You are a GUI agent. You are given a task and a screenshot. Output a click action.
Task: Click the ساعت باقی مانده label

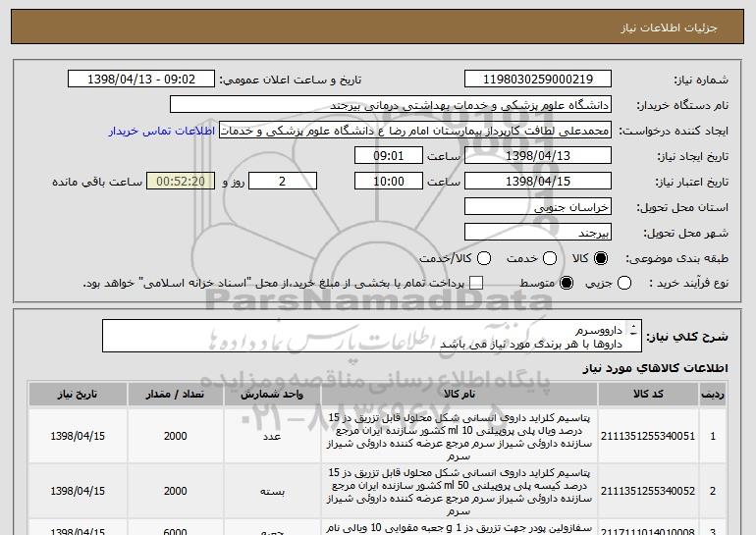tap(97, 182)
